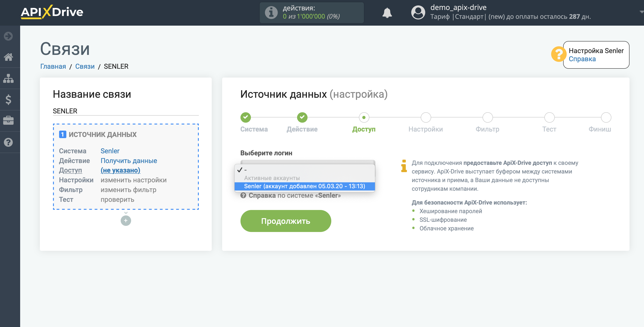Open the briefcase icon in the sidebar
The image size is (644, 327).
pos(8,120)
